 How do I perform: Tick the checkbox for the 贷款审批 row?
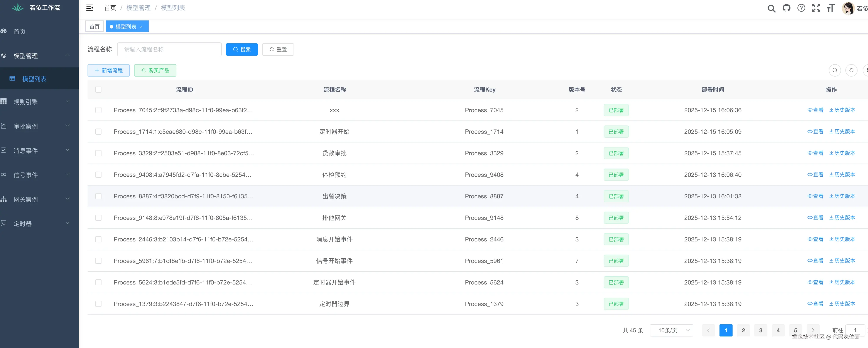click(x=98, y=153)
